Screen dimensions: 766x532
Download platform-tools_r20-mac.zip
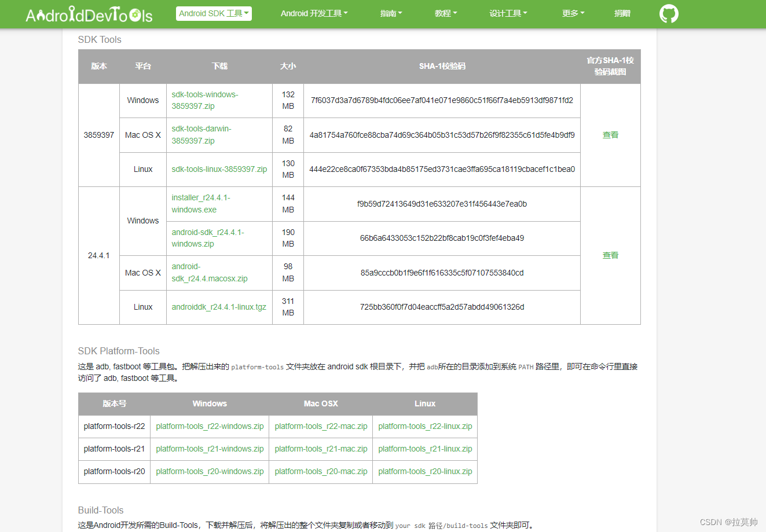pos(321,471)
